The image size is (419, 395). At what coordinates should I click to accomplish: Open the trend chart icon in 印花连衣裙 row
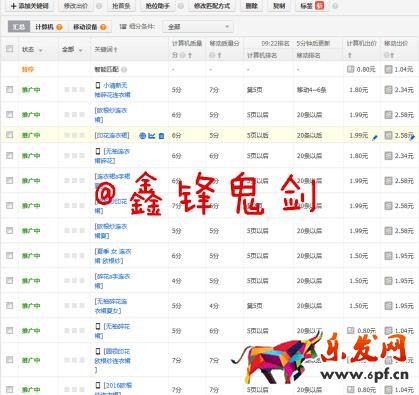[152, 136]
